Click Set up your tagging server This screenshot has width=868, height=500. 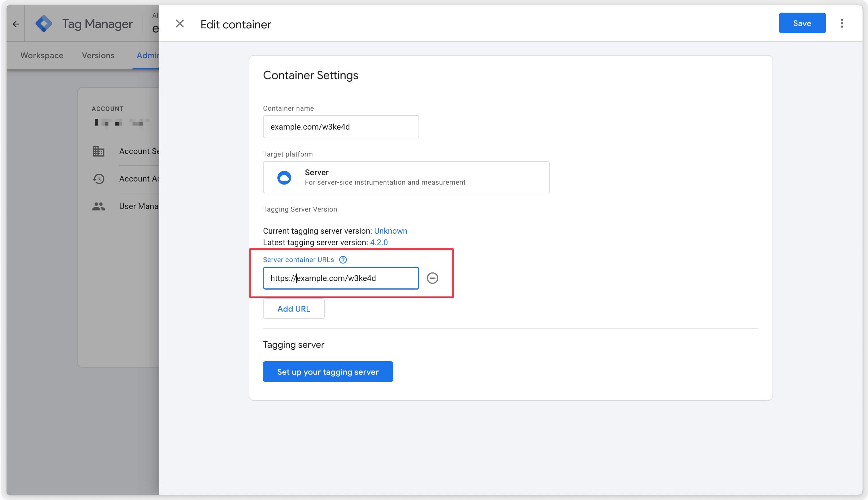[x=328, y=372]
